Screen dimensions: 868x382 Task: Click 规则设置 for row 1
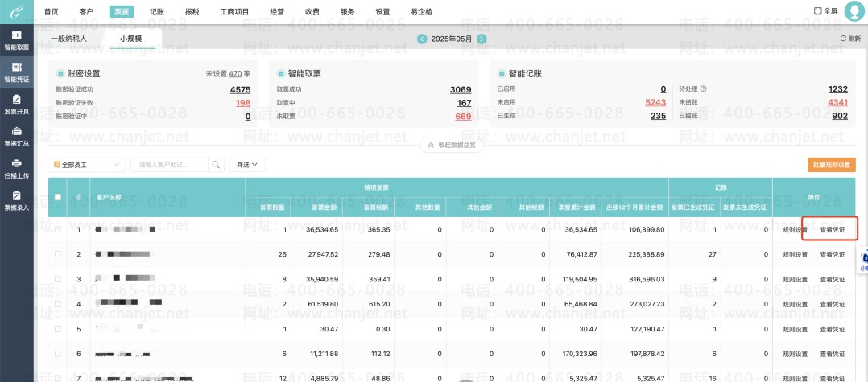point(796,229)
